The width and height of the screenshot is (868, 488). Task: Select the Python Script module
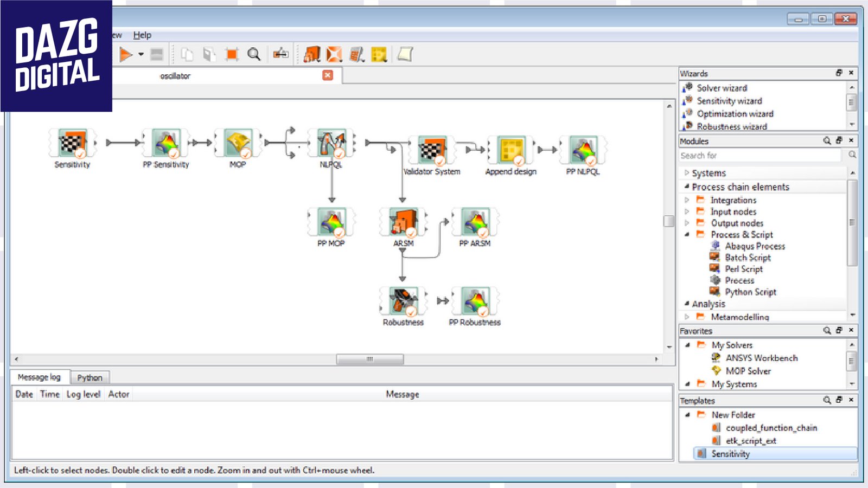pyautogui.click(x=750, y=292)
